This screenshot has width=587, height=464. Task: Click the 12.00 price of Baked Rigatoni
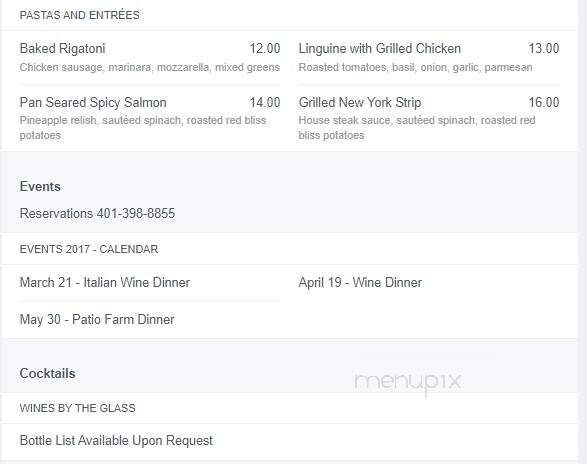(265, 49)
